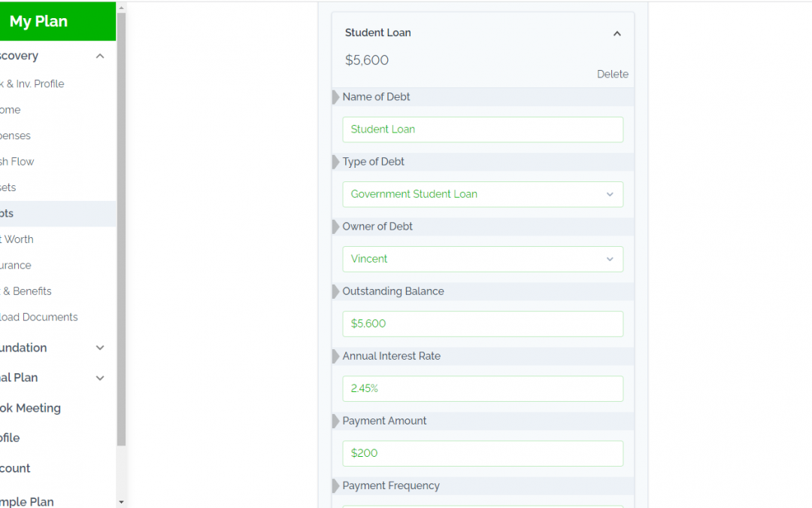Image resolution: width=812 pixels, height=508 pixels.
Task: Click the Outstanding Balance $5,600 field
Action: (x=483, y=324)
